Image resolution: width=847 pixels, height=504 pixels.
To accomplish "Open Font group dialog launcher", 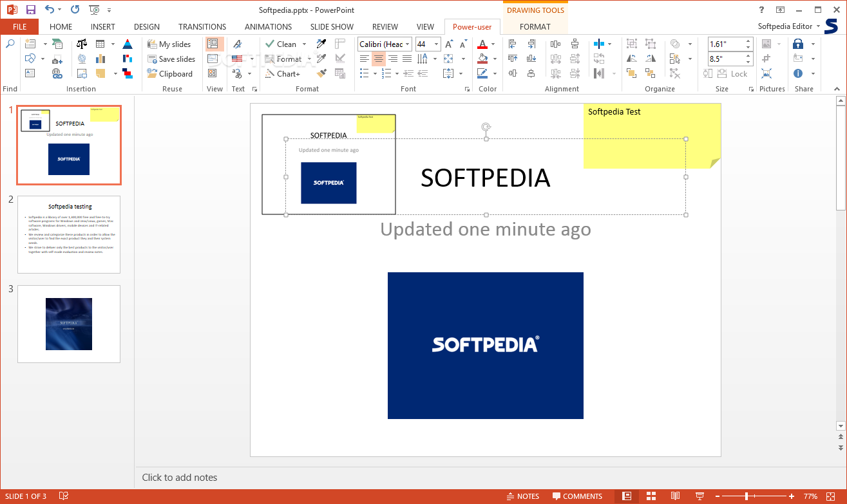I will pos(467,89).
